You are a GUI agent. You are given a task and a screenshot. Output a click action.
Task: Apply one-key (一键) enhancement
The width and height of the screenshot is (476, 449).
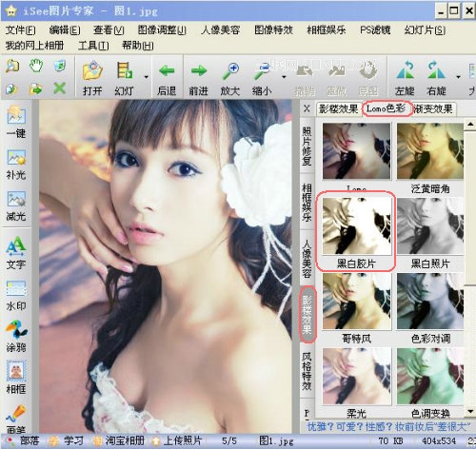click(x=16, y=122)
